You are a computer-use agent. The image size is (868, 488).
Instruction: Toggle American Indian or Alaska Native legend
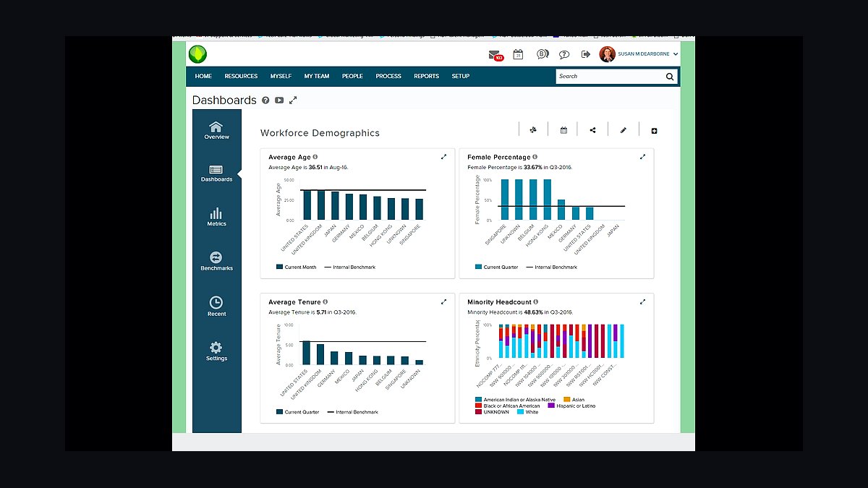(x=515, y=400)
